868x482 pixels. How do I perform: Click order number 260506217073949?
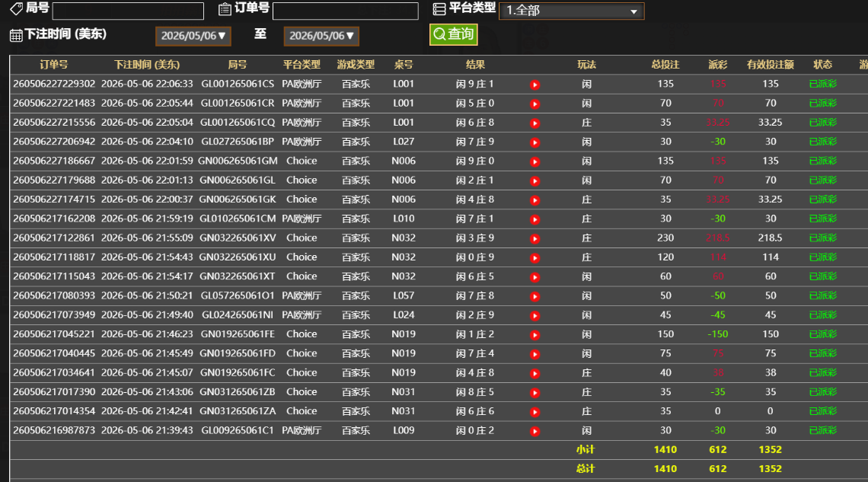pos(54,315)
